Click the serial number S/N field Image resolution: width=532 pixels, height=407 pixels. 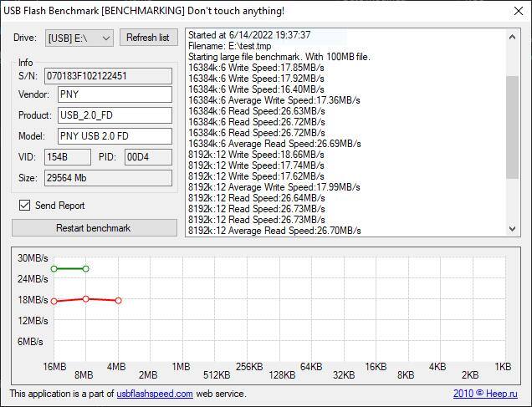tap(108, 76)
